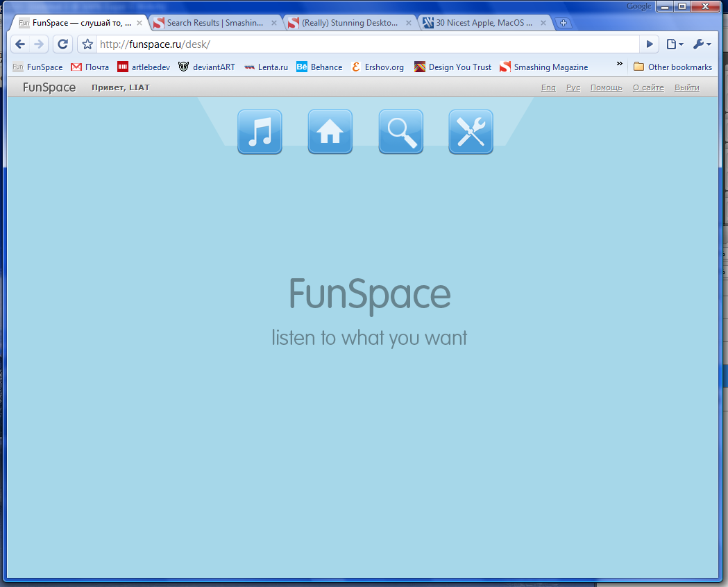Switch the site language to Eng
Viewport: 728px width, 587px height.
[548, 87]
